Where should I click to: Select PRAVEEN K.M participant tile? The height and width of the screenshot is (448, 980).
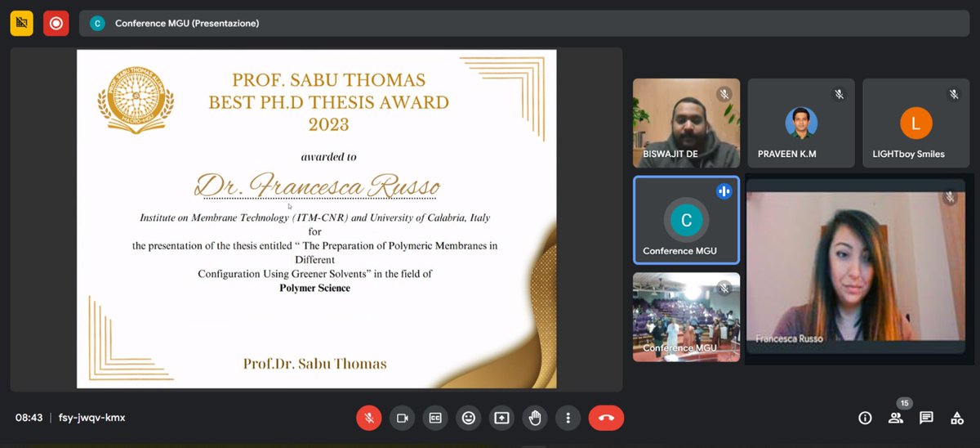point(801,123)
